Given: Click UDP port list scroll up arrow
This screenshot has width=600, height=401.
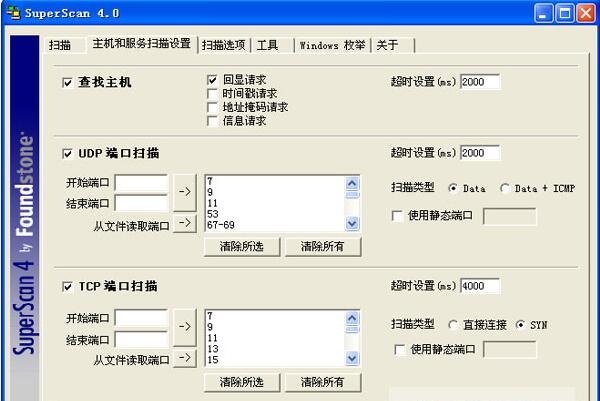Looking at the screenshot, I should point(352,184).
